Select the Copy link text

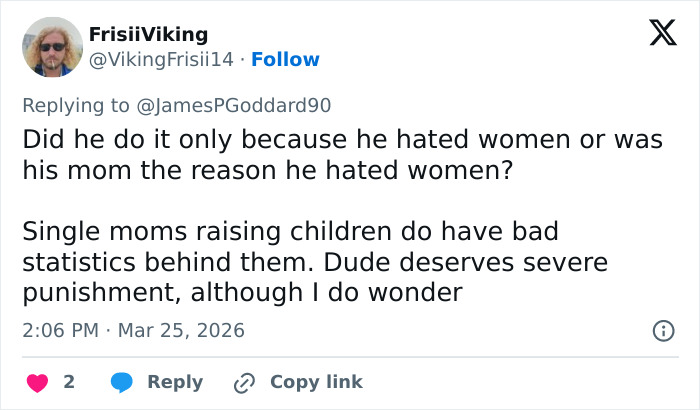pos(316,382)
